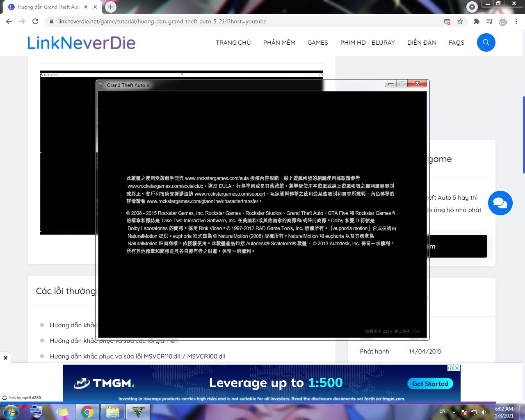Open the blue chat bubble widget

tap(500, 203)
